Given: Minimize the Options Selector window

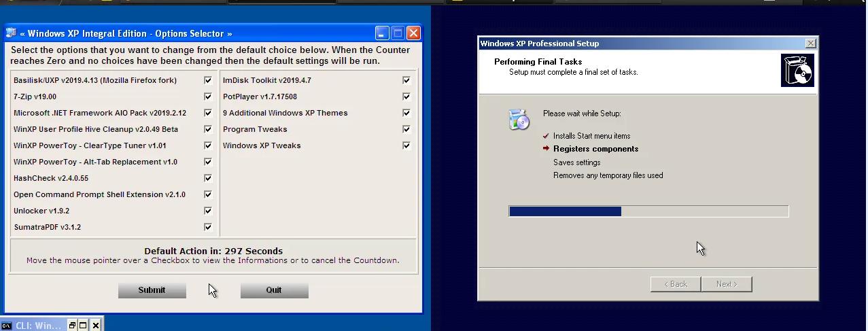Looking at the screenshot, I should [382, 33].
